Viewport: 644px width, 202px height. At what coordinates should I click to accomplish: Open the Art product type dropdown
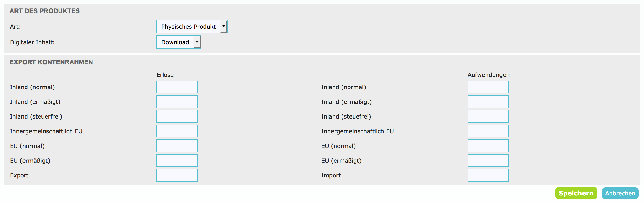pos(192,27)
